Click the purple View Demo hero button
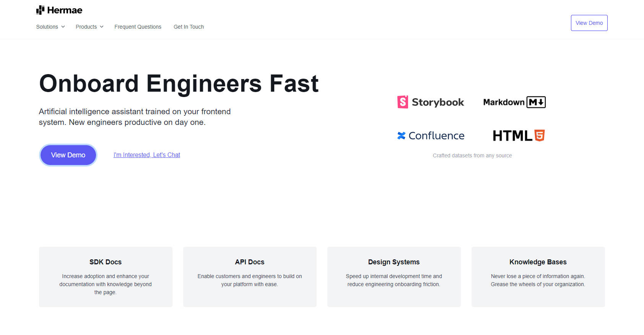 click(68, 155)
